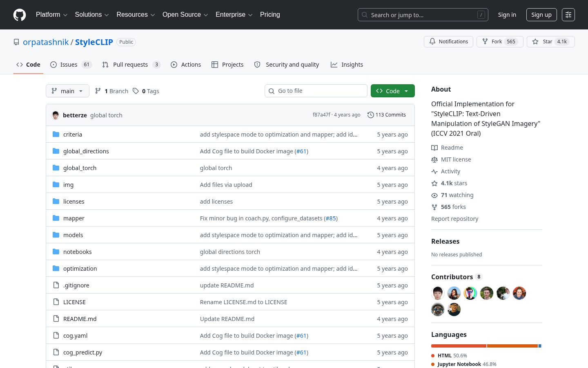Expand the Solutions navigation menu

92,15
